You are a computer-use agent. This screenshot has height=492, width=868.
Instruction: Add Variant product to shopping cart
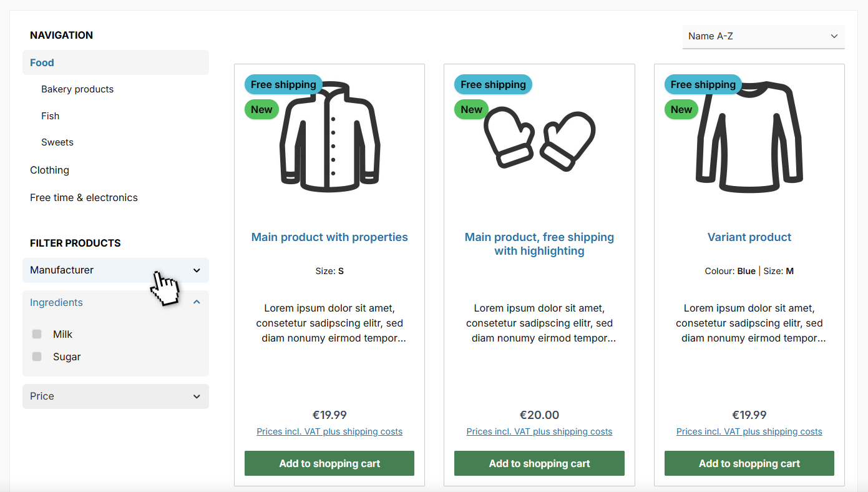(749, 463)
